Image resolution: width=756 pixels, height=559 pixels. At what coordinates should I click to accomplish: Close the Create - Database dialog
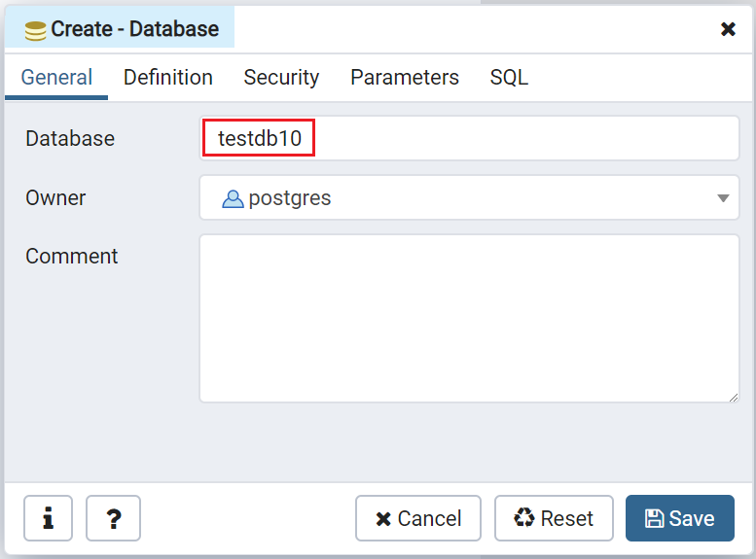pos(728,29)
